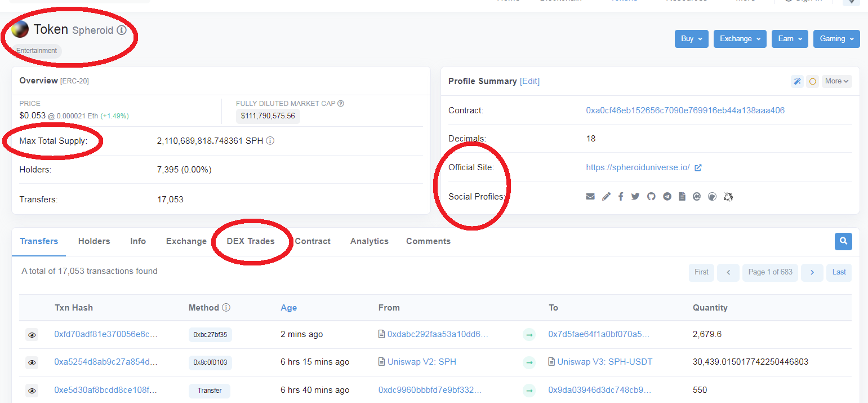The image size is (868, 403).
Task: Open the email social profile icon
Action: [590, 197]
